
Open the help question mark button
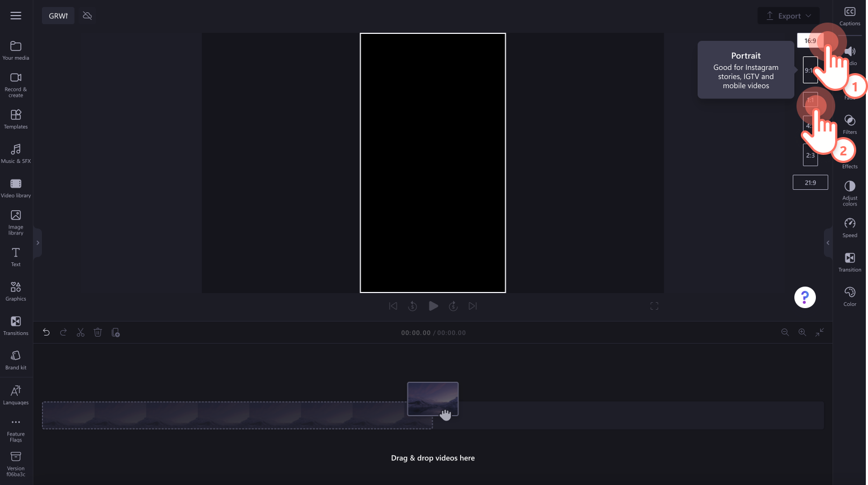coord(805,297)
